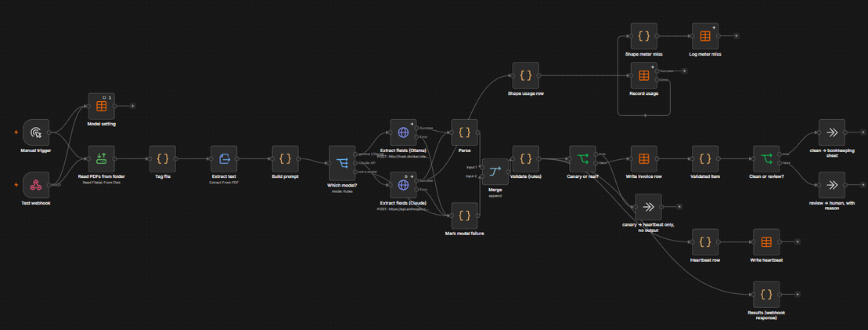Open Extract fields (Claude) HTTP node
Image resolution: width=868 pixels, height=330 pixels.
tap(404, 185)
